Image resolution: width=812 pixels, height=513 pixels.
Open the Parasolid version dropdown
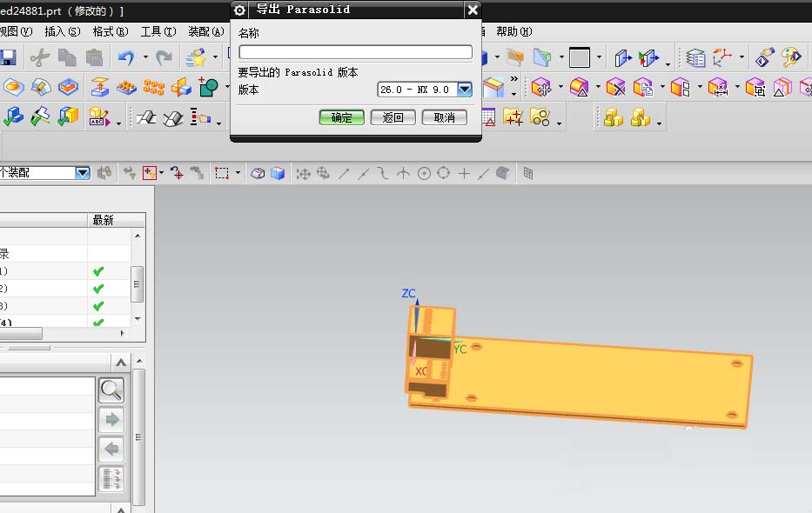[465, 90]
